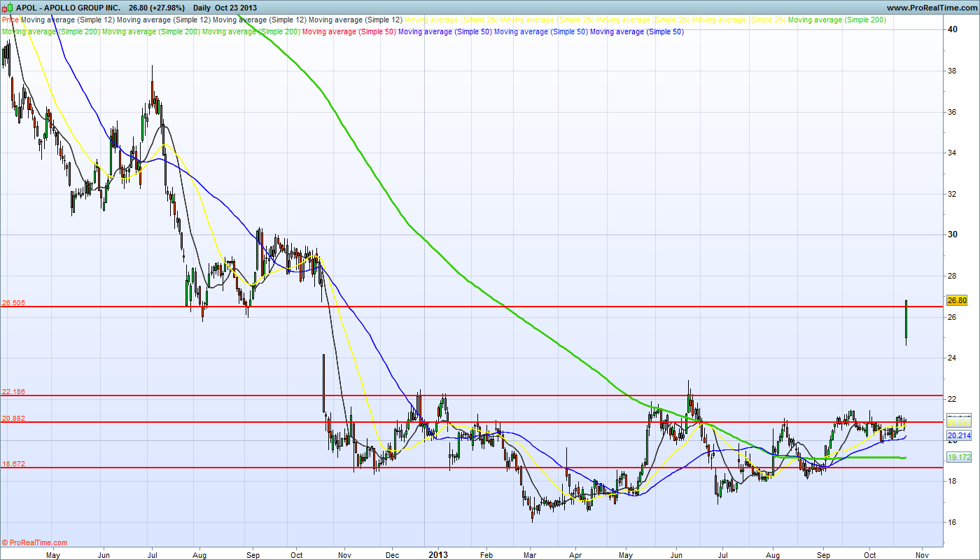Screen dimensions: 980x560
Task: Click the 16 price axis label
Action: [x=953, y=522]
